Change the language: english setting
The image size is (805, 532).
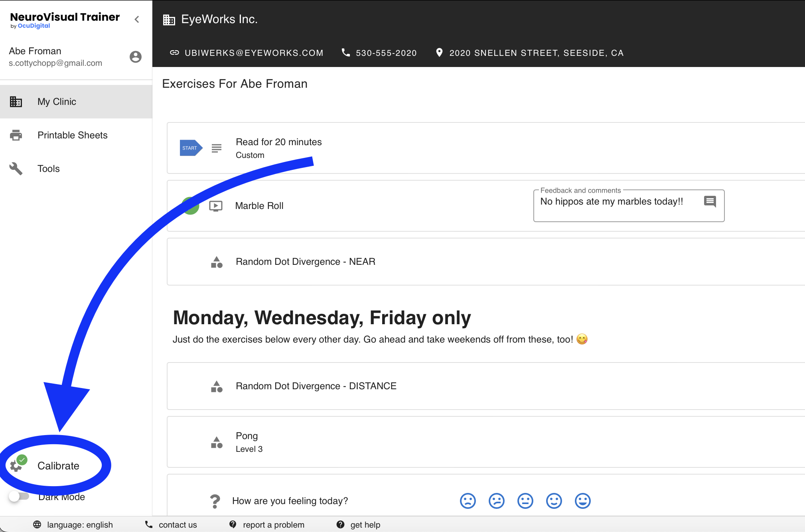[x=80, y=525]
